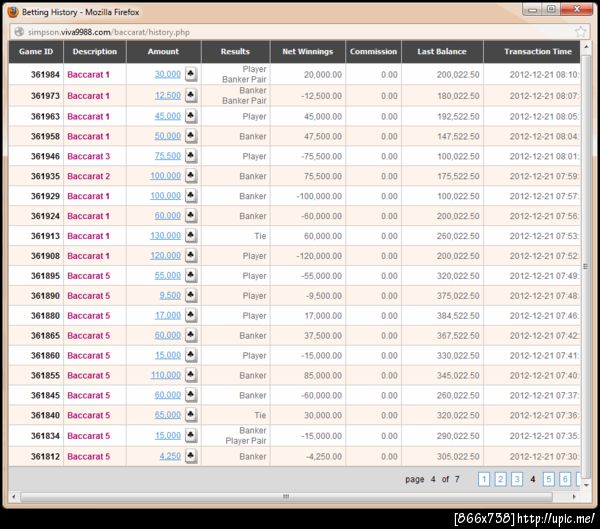Viewport: 600px width, 529px height.
Task: Open card icon for game 361929
Action: click(191, 195)
